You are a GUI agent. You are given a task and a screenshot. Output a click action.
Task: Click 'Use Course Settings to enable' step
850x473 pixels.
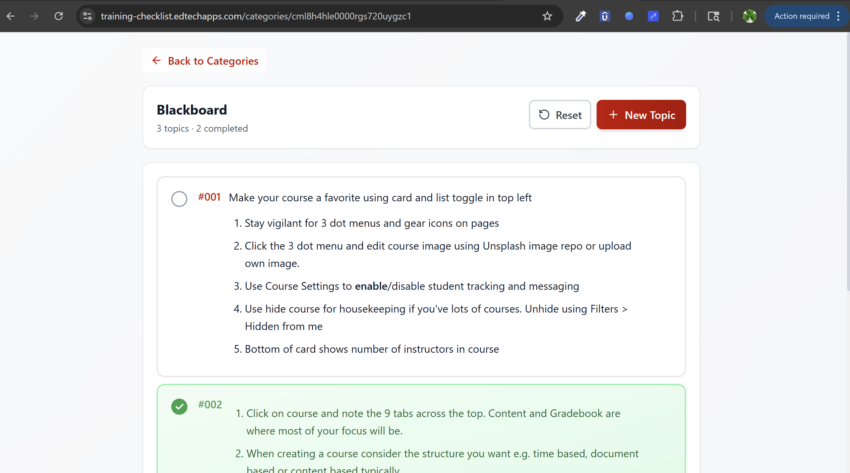pyautogui.click(x=412, y=286)
